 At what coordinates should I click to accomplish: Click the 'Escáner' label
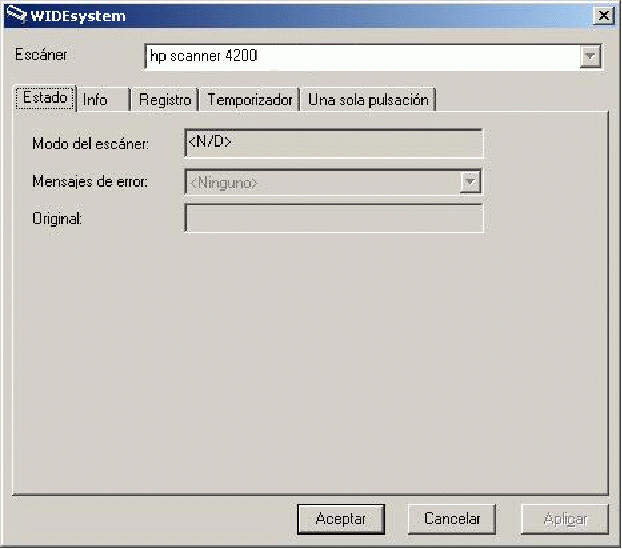point(41,55)
